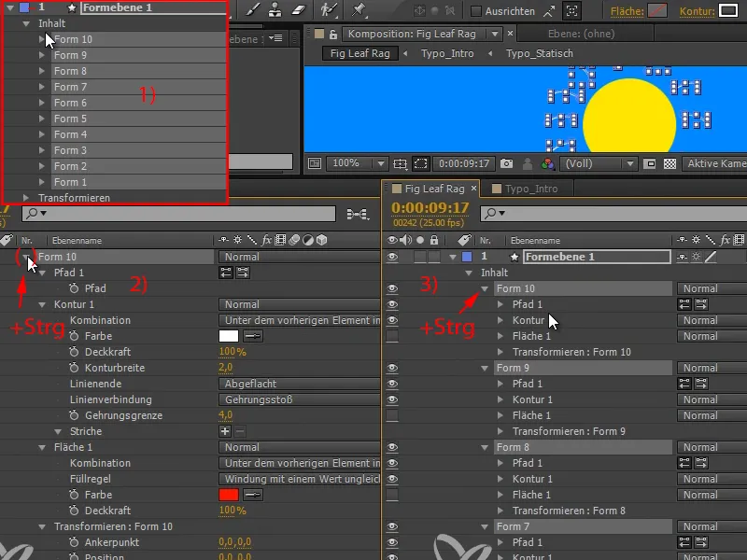The width and height of the screenshot is (747, 560).
Task: Enable the Ausrichten checkbox in the toolbar
Action: pyautogui.click(x=474, y=10)
